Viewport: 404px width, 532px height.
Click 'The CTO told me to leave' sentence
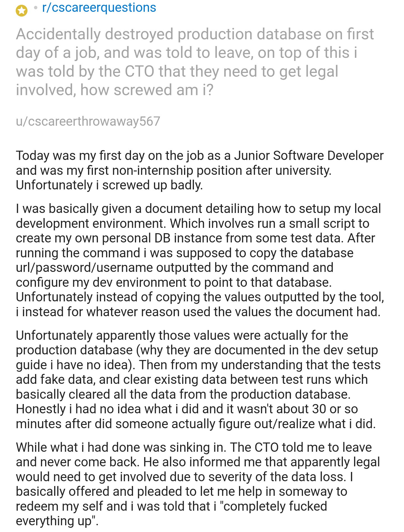coord(301,447)
